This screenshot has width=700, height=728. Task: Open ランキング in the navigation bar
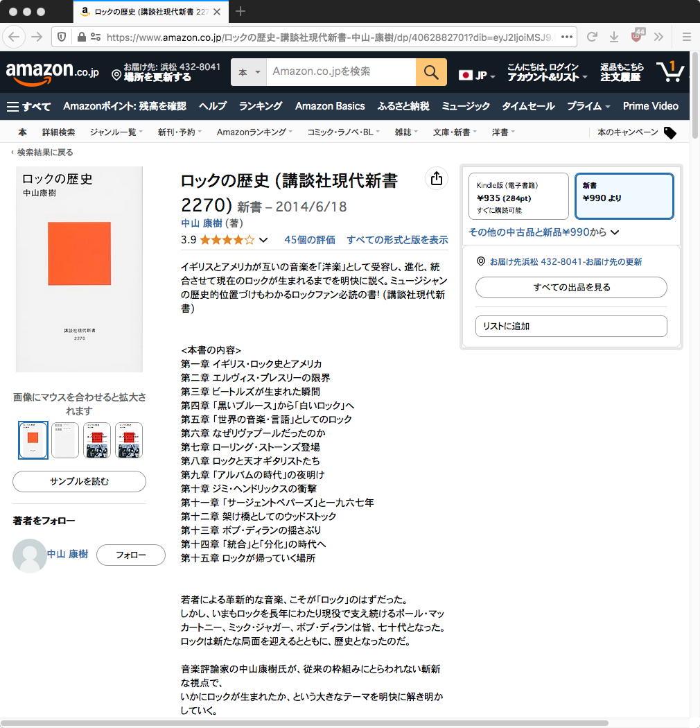[x=261, y=106]
